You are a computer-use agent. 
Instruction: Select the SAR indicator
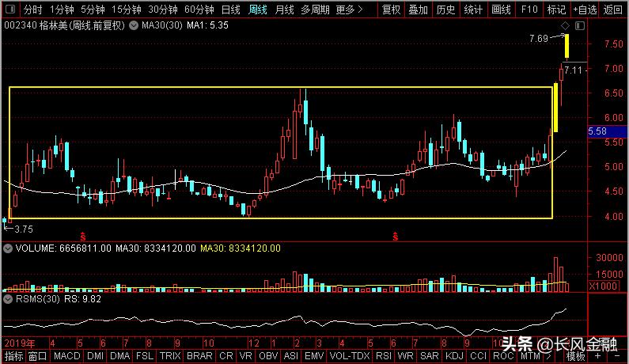pyautogui.click(x=430, y=356)
